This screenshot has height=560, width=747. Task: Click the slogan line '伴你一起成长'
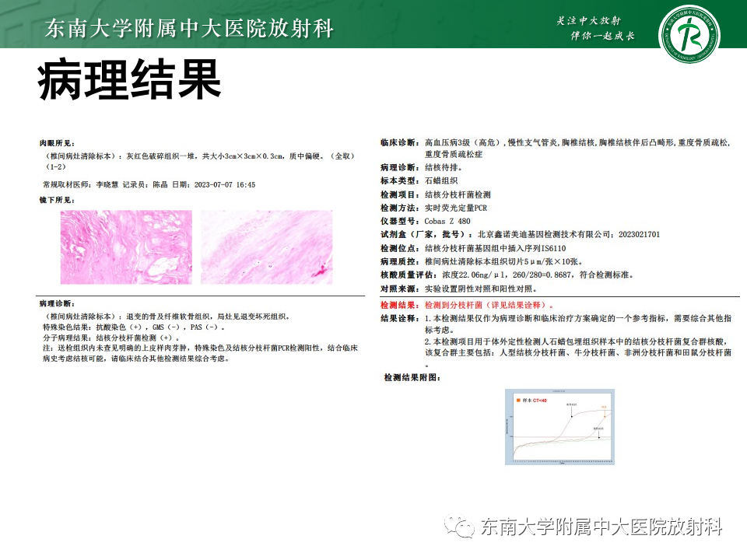pos(602,36)
